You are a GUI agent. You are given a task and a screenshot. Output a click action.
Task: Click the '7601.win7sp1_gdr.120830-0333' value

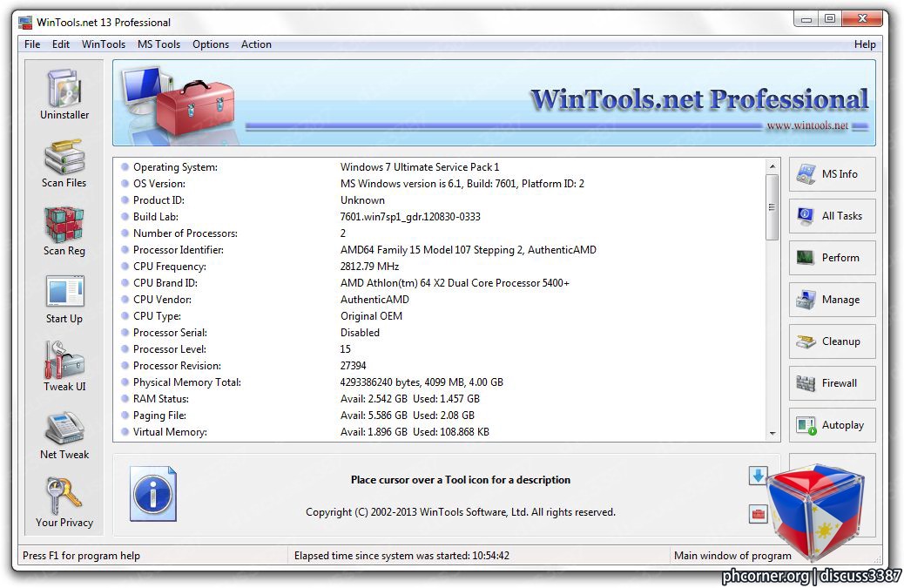coord(410,217)
